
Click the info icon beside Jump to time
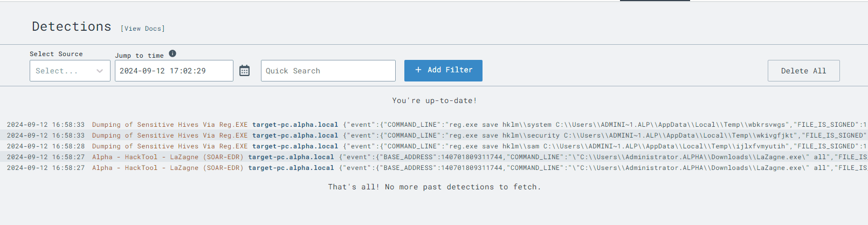pyautogui.click(x=173, y=53)
